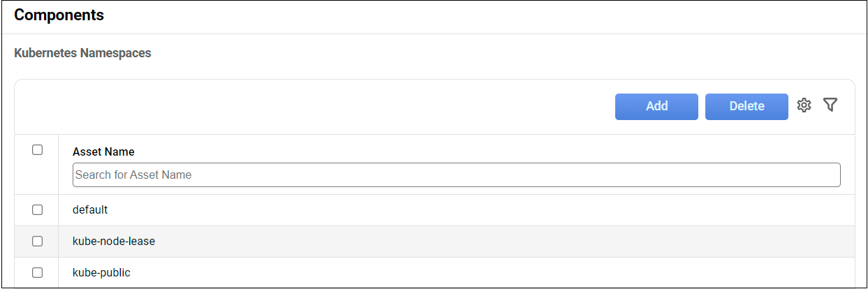Viewport: 868px width, 289px height.
Task: Open the default namespace entry
Action: (90, 209)
